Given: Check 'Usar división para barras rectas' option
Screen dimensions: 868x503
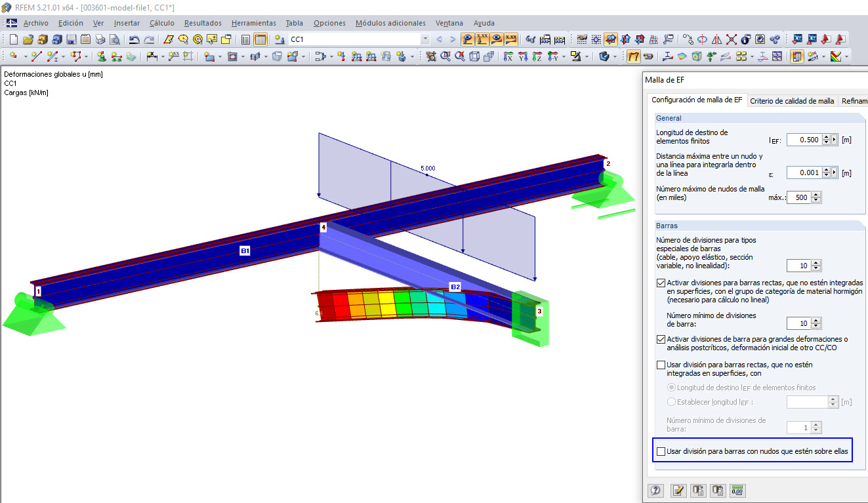Looking at the screenshot, I should tap(661, 365).
